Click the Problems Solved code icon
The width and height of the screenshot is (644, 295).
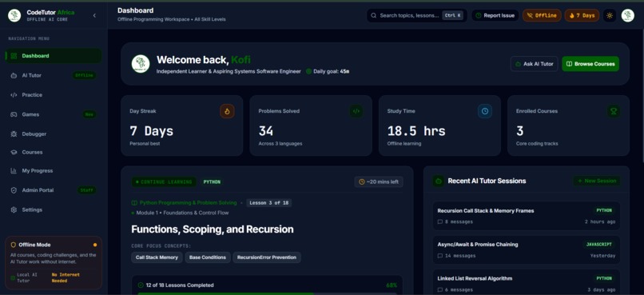[x=356, y=111]
